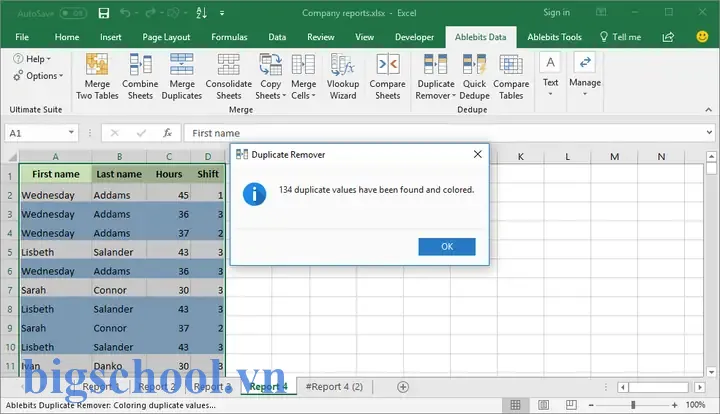Toggle the AutoSave switch
720x414 pixels.
click(x=73, y=13)
